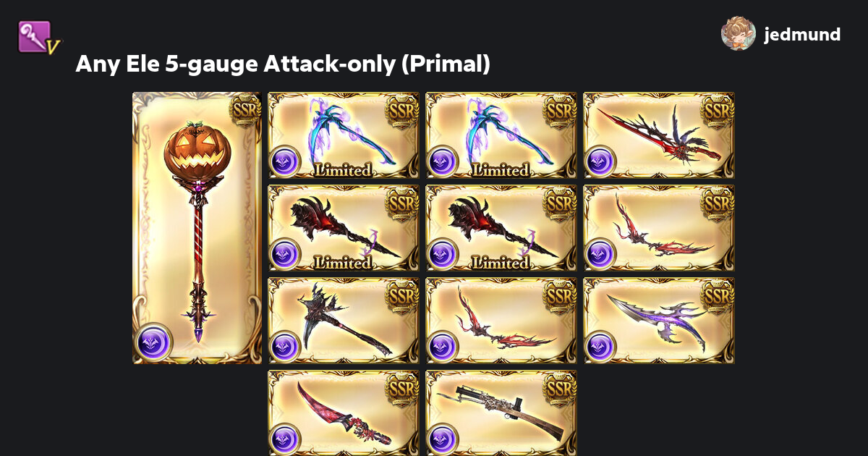Select the pumpkin staff main weapon

[197, 228]
